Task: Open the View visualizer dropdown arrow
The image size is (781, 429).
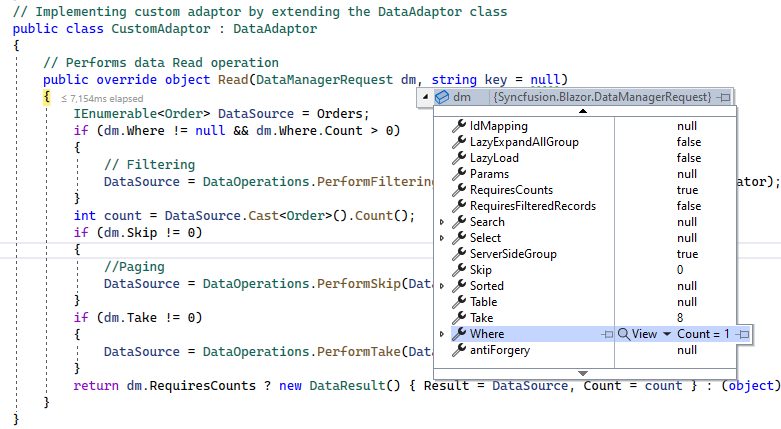Action: 666,334
